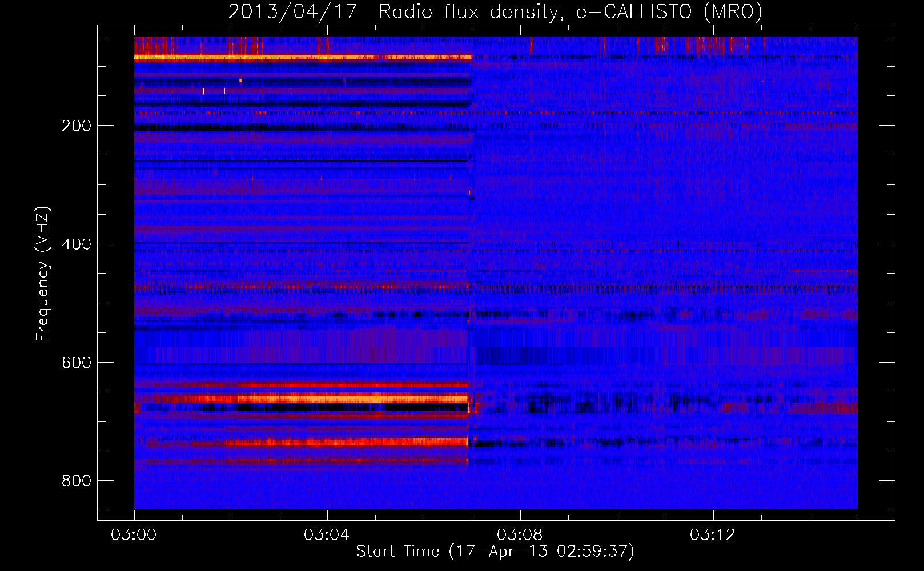Click the 03:00 time tick label
This screenshot has width=924, height=571.
click(x=134, y=535)
